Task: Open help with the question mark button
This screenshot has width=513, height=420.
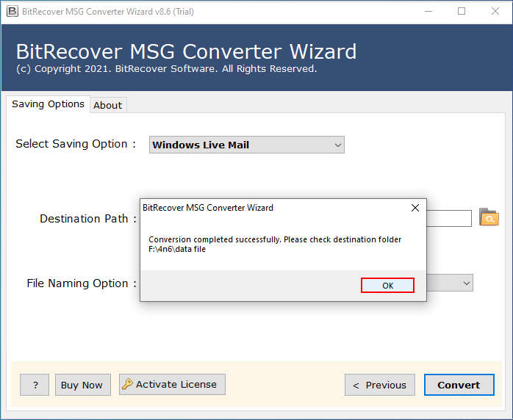Action: (x=35, y=385)
